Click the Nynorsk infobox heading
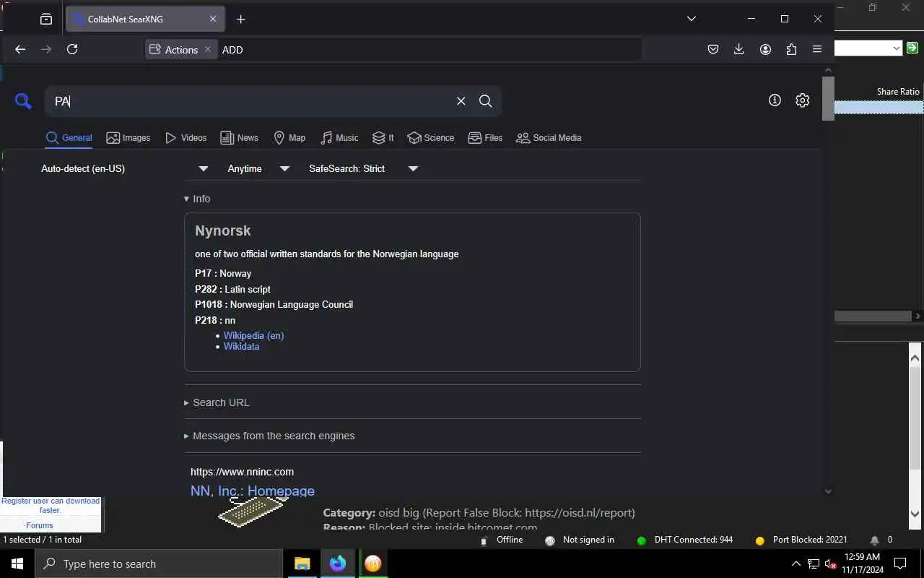Viewport: 924px width, 578px height. 223,230
